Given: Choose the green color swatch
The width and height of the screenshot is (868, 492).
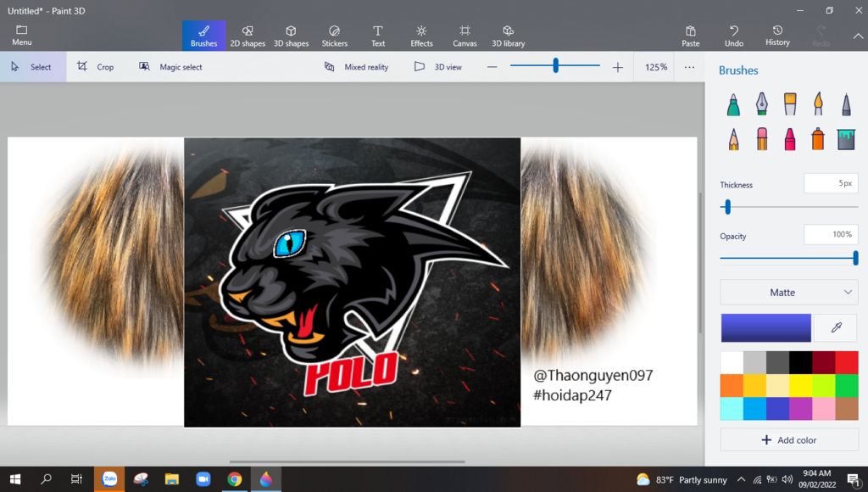Looking at the screenshot, I should click(847, 386).
